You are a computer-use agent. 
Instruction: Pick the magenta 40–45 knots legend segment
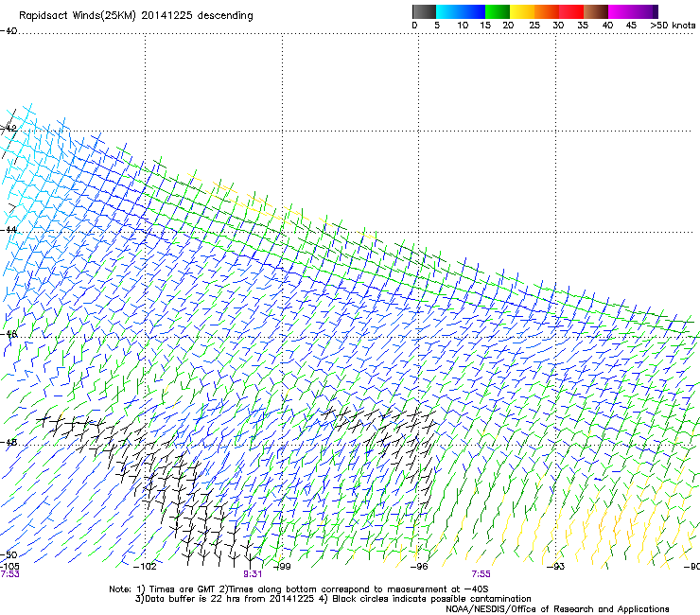[x=621, y=11]
